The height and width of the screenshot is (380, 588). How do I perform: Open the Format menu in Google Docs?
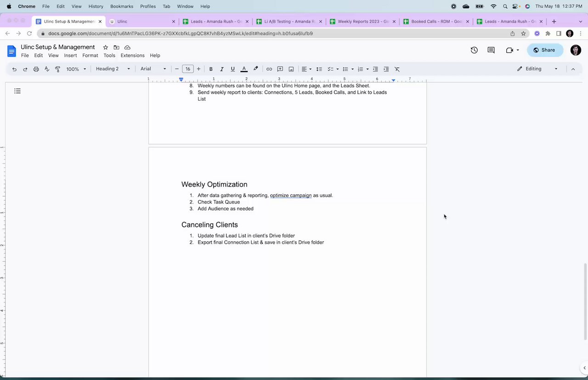(90, 56)
